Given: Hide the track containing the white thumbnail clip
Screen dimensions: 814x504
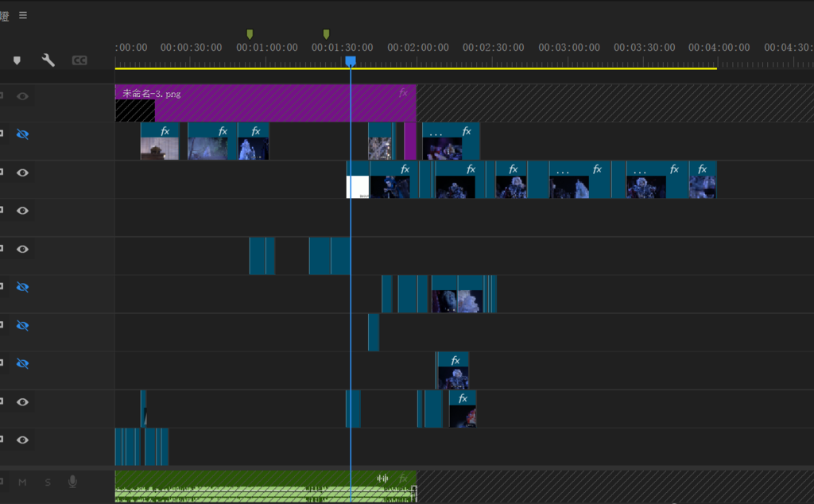Looking at the screenshot, I should click(x=22, y=173).
